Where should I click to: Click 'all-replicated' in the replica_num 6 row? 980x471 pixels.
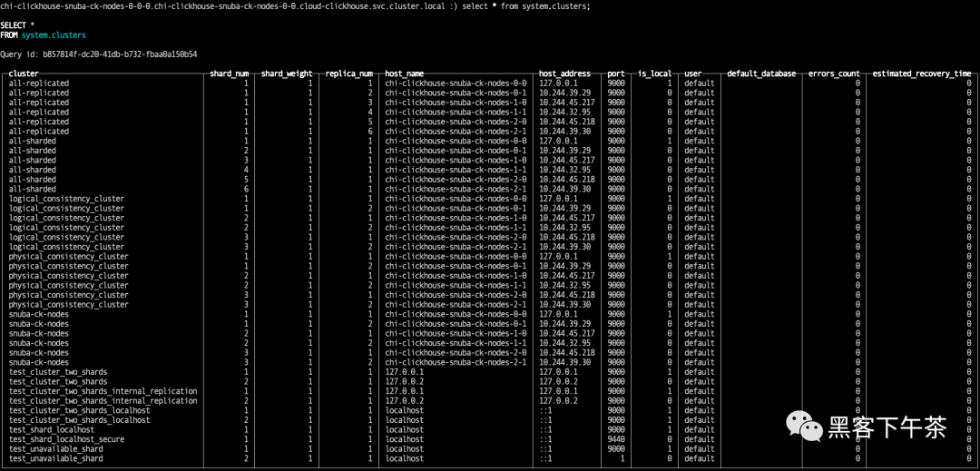click(x=39, y=132)
